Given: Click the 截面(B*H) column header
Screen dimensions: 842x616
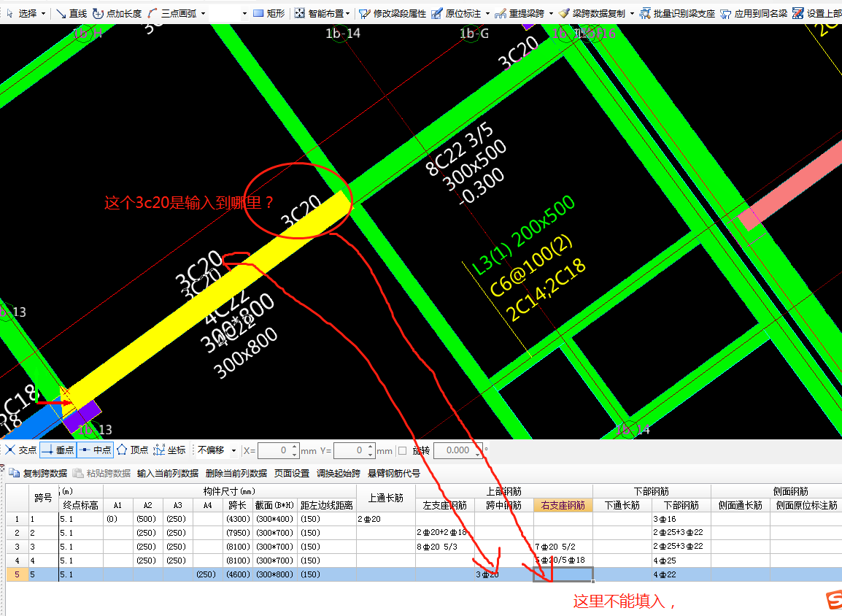Looking at the screenshot, I should tap(274, 505).
